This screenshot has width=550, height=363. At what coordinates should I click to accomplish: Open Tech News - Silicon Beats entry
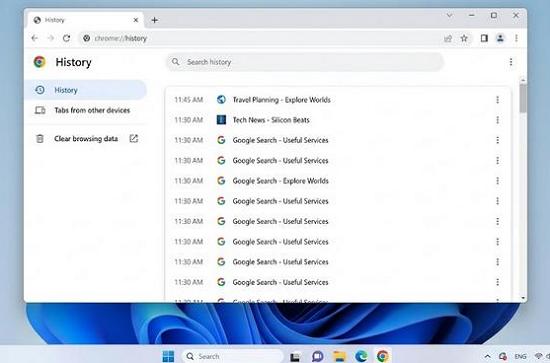click(271, 120)
